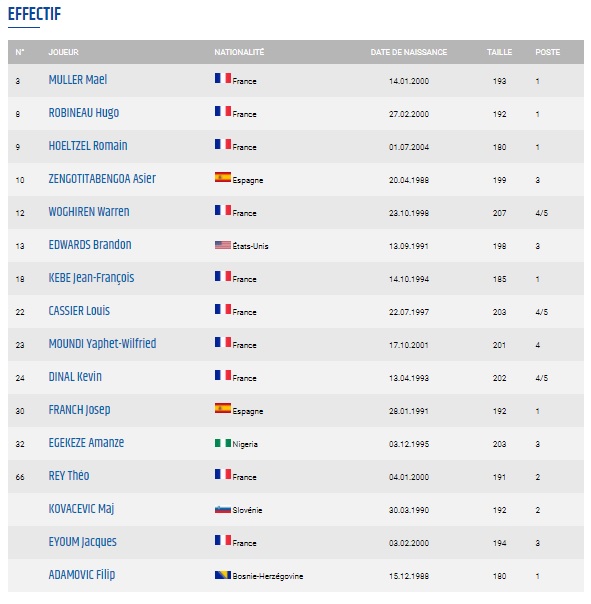Click the POSTE column header
Viewport: 591px width, 604px height.
point(547,52)
